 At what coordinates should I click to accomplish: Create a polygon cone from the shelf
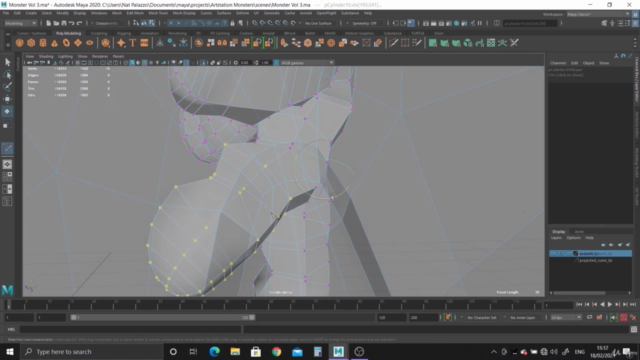tap(54, 43)
